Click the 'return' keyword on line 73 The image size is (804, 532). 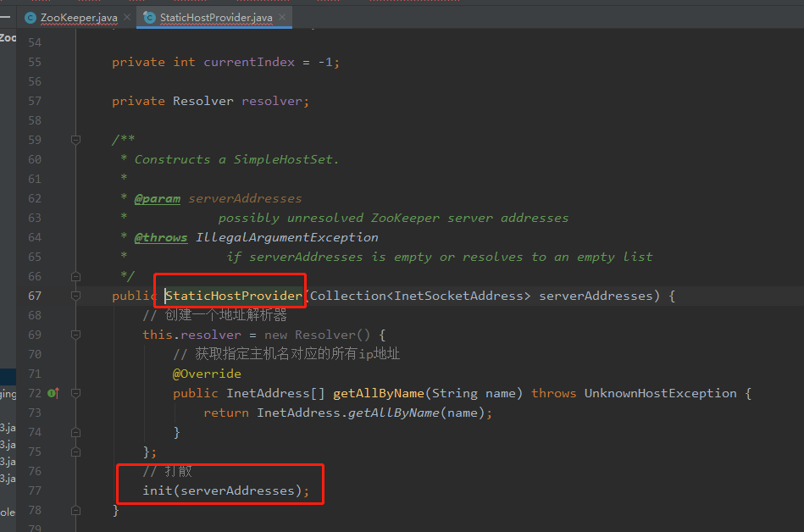tap(226, 413)
